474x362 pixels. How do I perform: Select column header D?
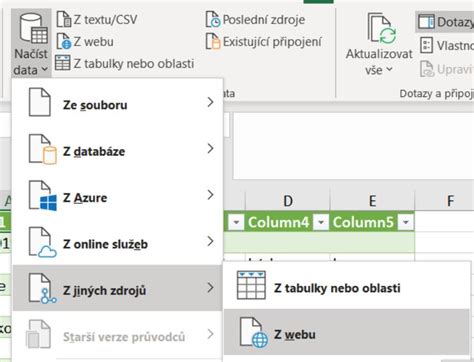(288, 200)
